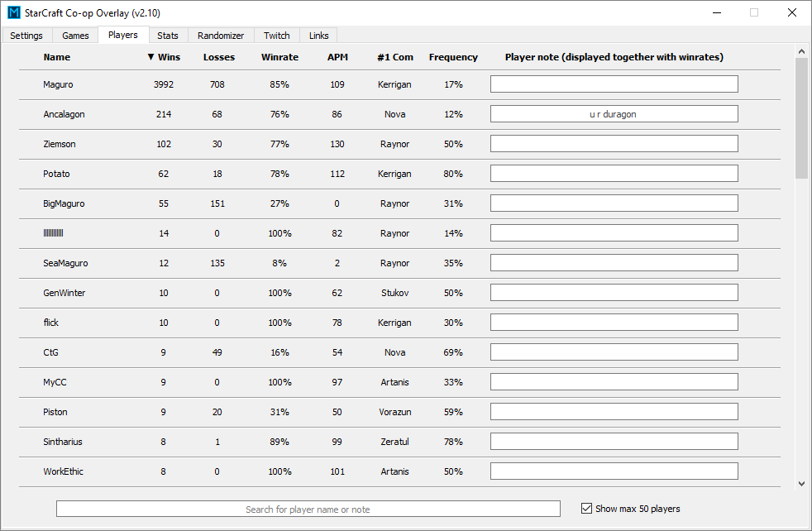Switch to the Settings tab
This screenshot has width=812, height=531.
(26, 36)
